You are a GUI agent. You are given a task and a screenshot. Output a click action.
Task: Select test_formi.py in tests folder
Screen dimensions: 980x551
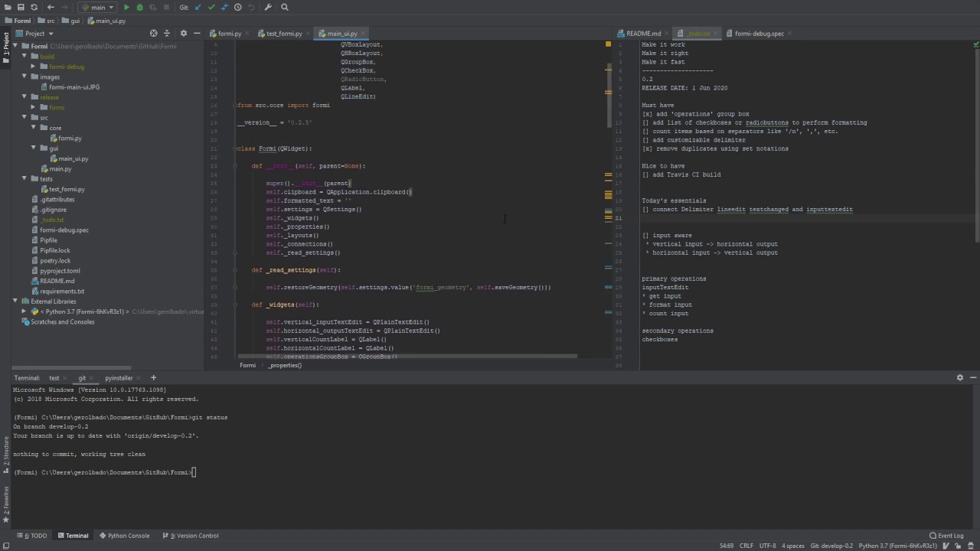[x=67, y=189]
